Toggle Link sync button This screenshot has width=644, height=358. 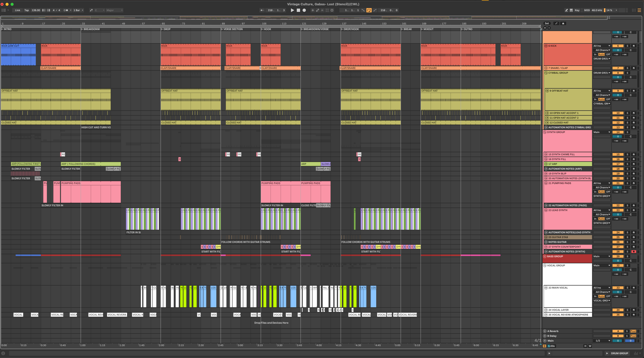(17, 10)
